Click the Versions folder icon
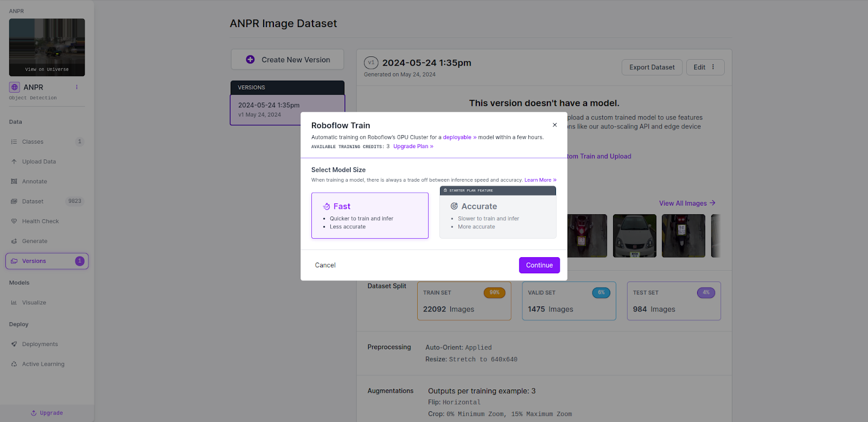This screenshot has width=868, height=422. (x=14, y=261)
